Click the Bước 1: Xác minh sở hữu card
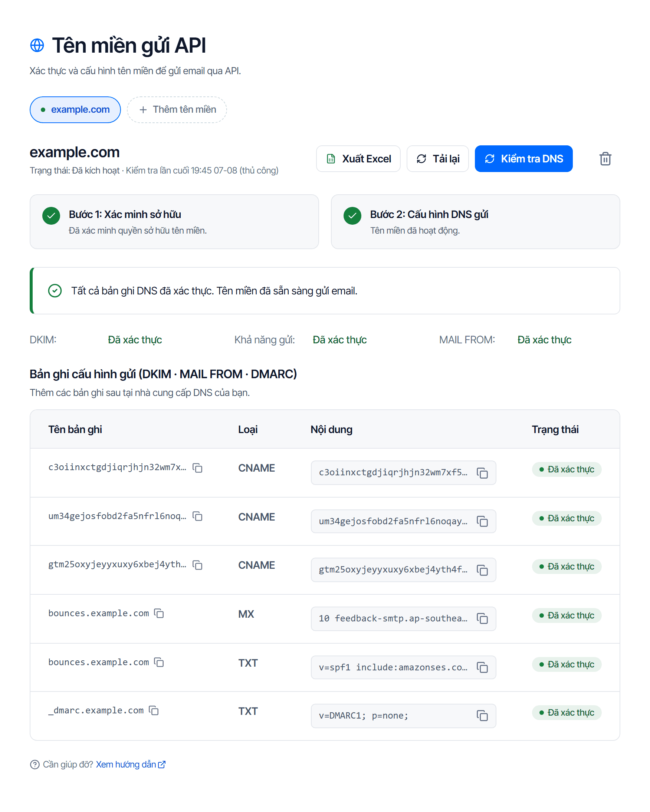 pos(174,222)
